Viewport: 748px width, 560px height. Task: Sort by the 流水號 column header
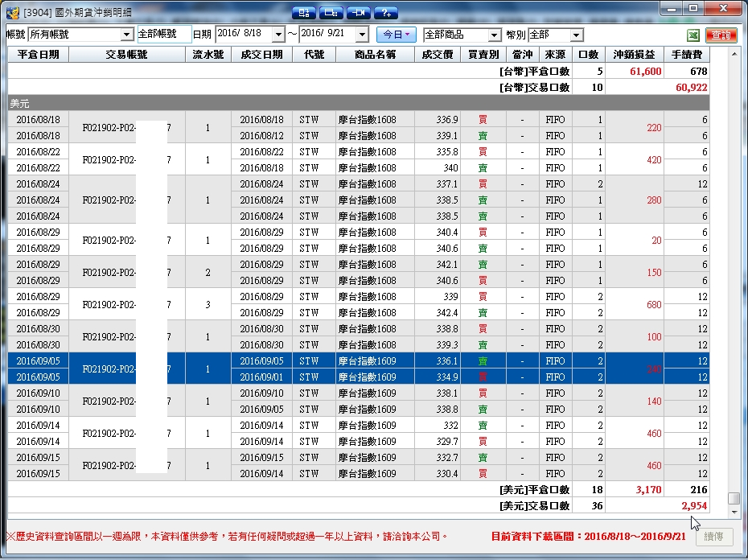point(208,55)
